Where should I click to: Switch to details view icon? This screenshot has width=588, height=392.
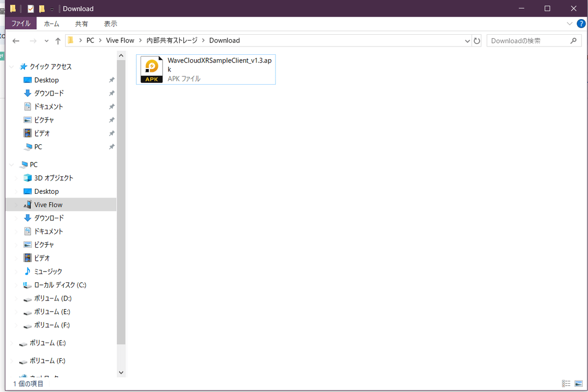tap(566, 384)
